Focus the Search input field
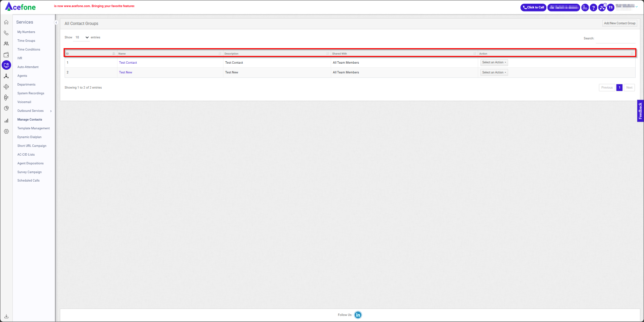The width and height of the screenshot is (644, 322). pyautogui.click(x=615, y=39)
